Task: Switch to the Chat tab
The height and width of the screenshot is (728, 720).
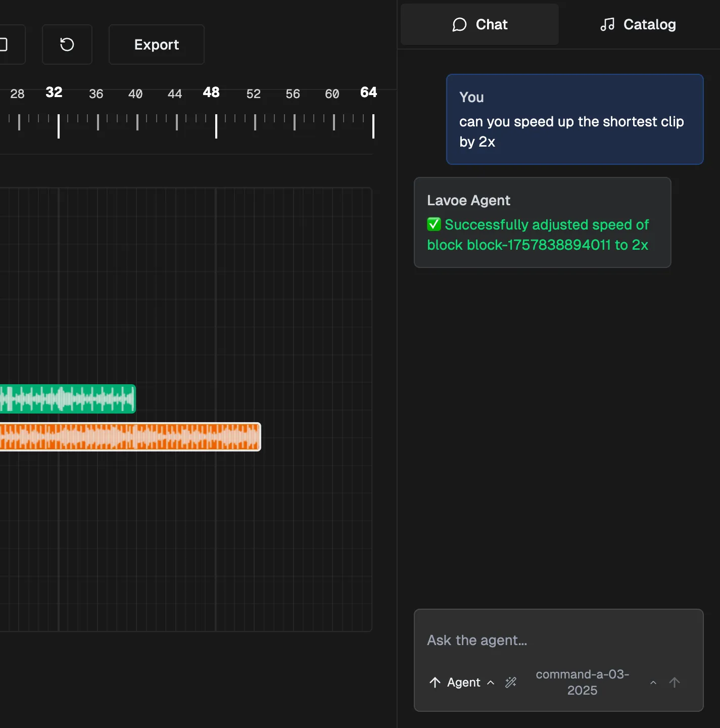Action: [x=479, y=24]
